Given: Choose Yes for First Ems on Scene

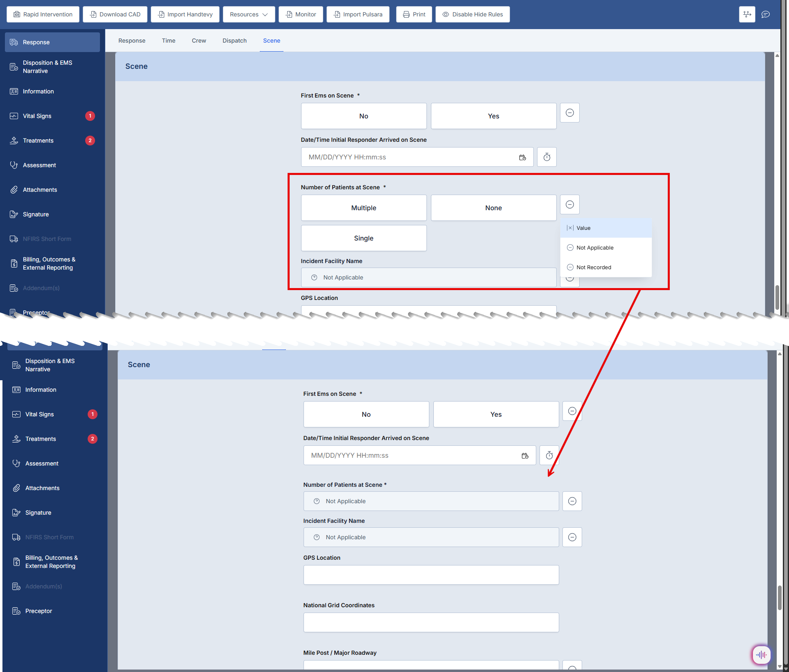Looking at the screenshot, I should point(493,116).
